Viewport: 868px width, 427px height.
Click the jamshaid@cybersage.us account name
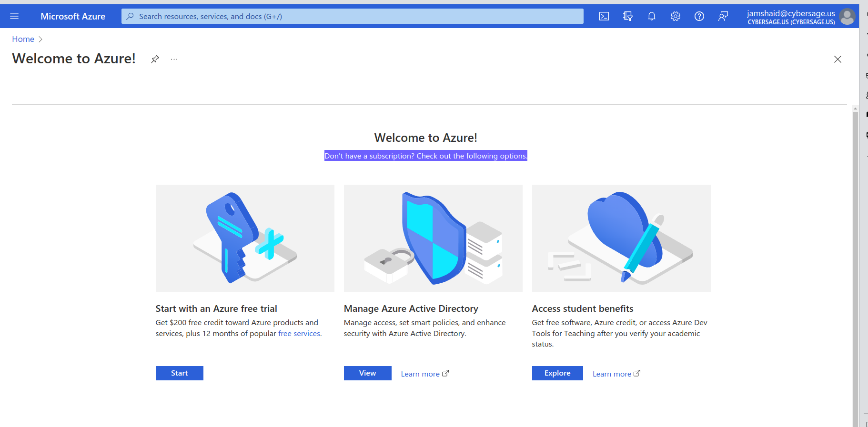pyautogui.click(x=791, y=13)
